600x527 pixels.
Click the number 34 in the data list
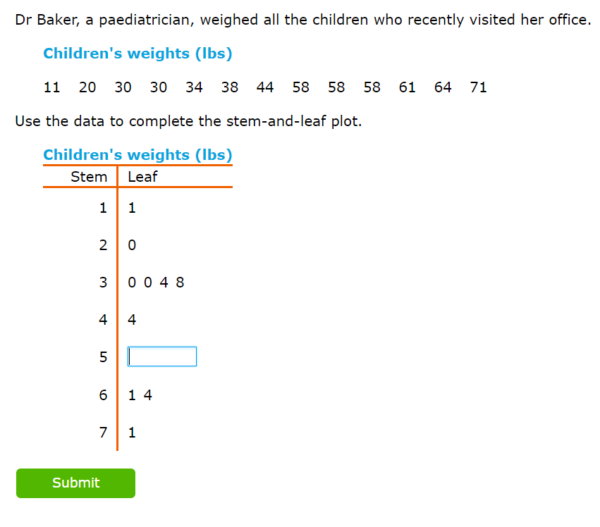(194, 87)
